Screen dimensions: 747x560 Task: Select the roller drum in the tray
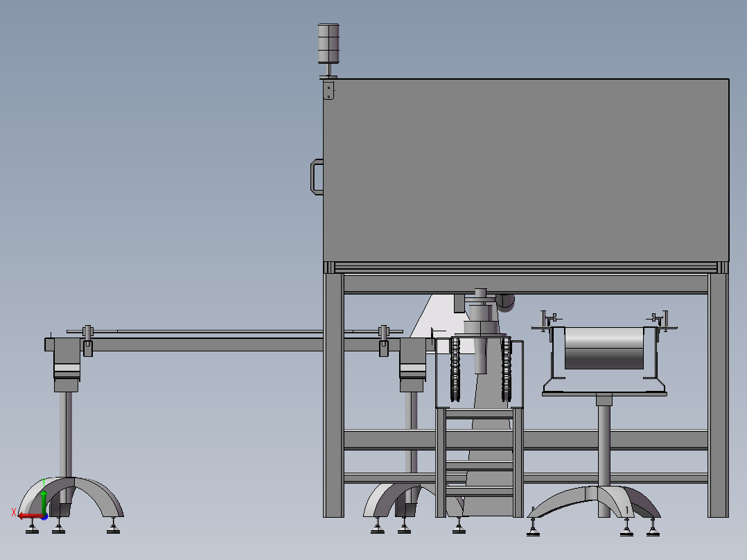point(604,348)
